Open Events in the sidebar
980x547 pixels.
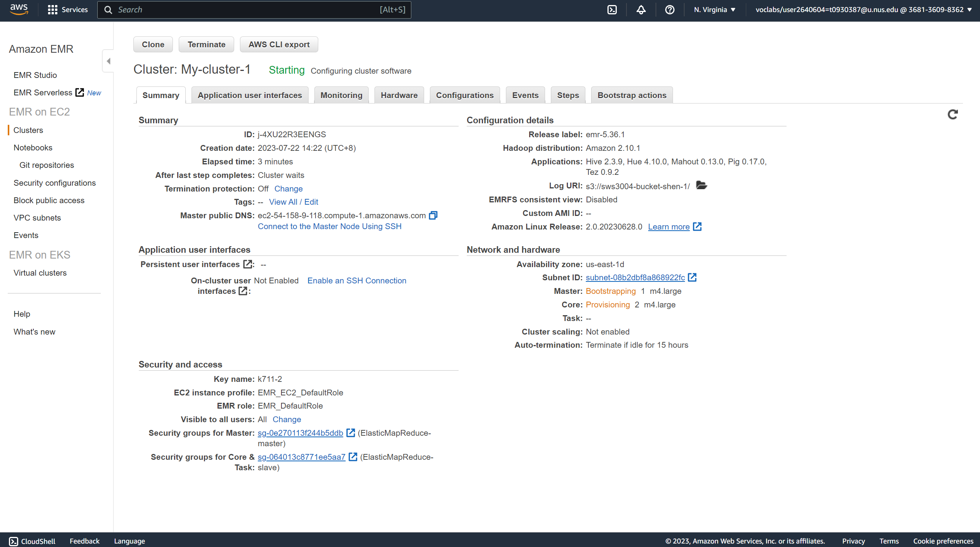[x=26, y=235]
